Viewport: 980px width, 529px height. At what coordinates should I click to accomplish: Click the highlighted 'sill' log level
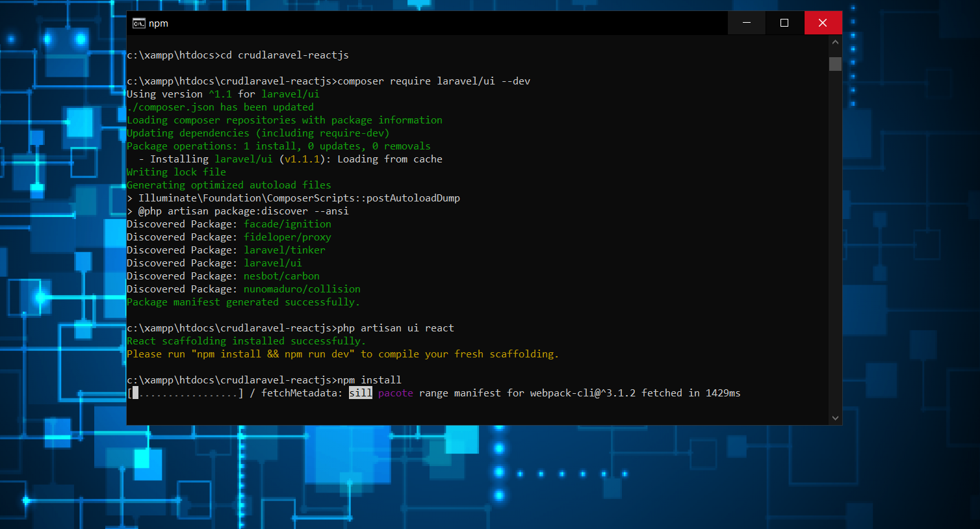[x=361, y=393]
